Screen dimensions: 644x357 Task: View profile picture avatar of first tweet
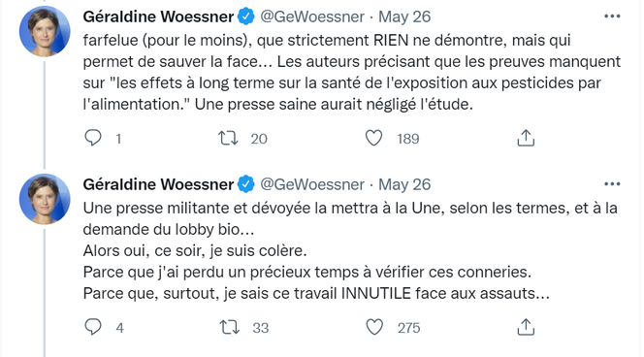[x=45, y=31]
